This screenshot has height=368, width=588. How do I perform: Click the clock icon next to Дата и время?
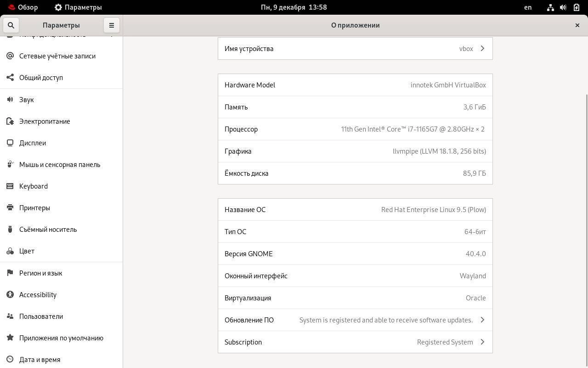[10, 359]
